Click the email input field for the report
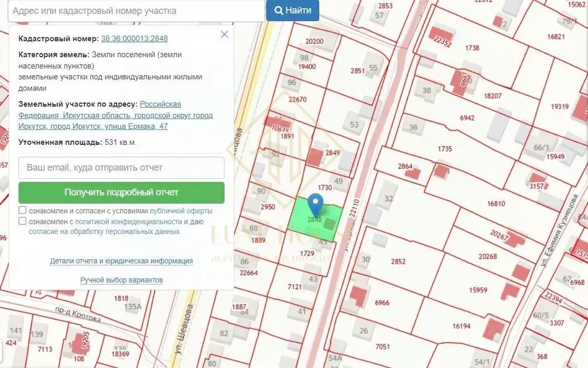This screenshot has width=588, height=368. 122,167
